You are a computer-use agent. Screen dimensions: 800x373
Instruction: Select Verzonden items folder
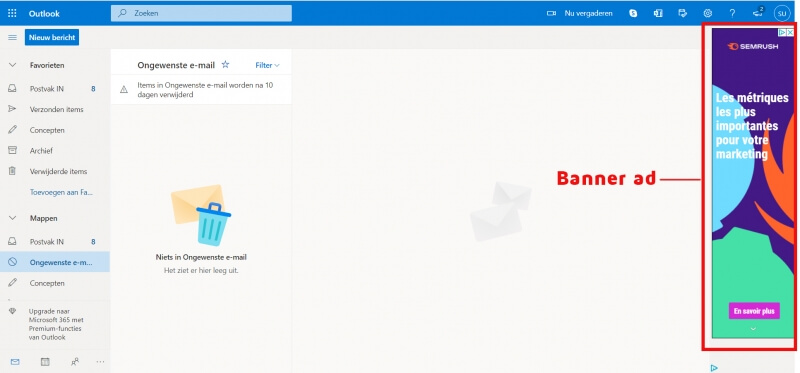(55, 109)
